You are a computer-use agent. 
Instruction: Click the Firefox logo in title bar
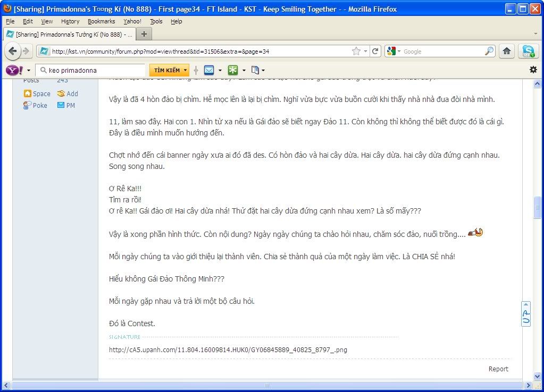click(7, 8)
